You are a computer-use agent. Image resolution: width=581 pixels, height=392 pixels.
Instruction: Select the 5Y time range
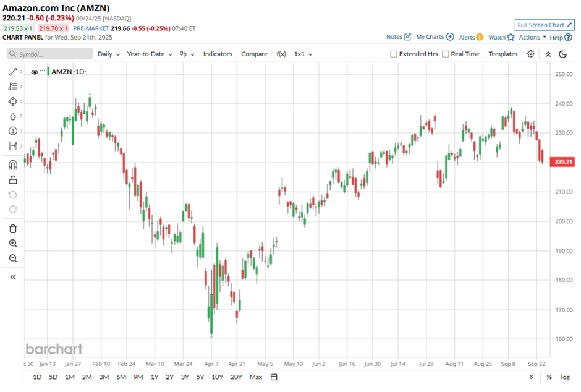pos(200,377)
